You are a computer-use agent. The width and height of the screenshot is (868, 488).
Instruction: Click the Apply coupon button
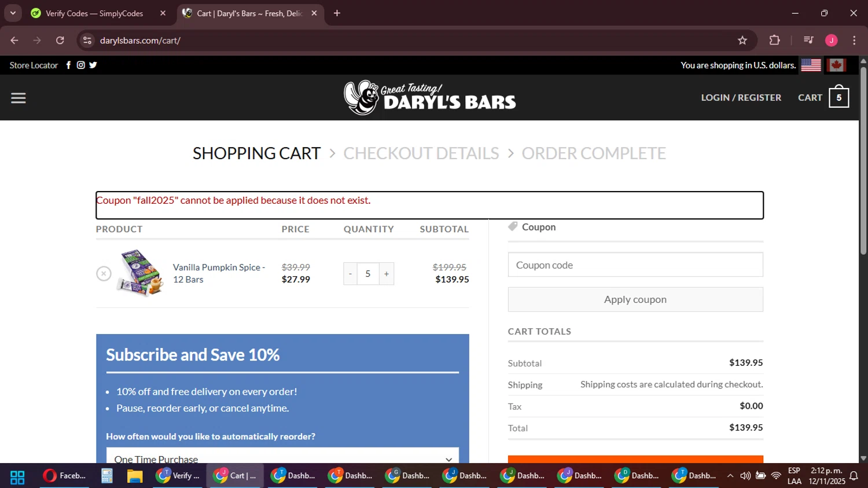[635, 299]
